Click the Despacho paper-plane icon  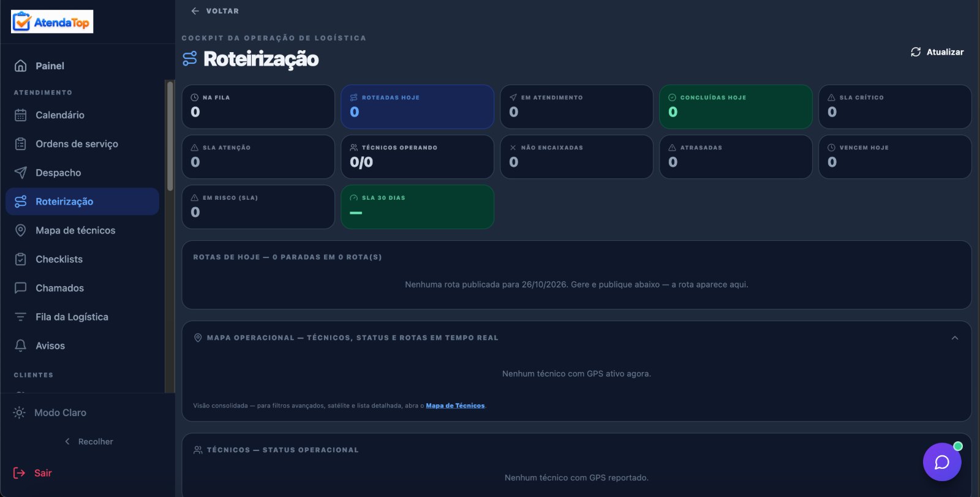coord(20,172)
